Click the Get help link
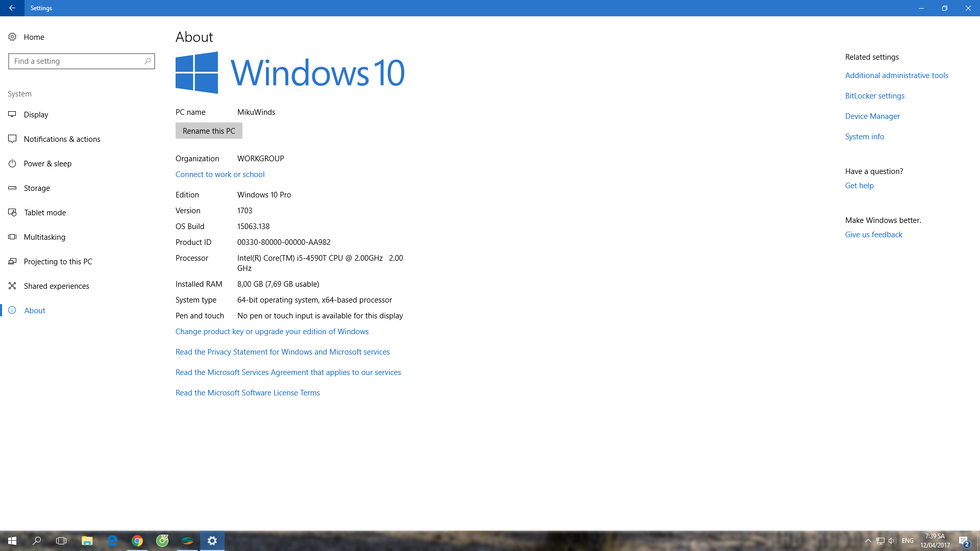Viewport: 980px width, 551px height. pyautogui.click(x=860, y=186)
